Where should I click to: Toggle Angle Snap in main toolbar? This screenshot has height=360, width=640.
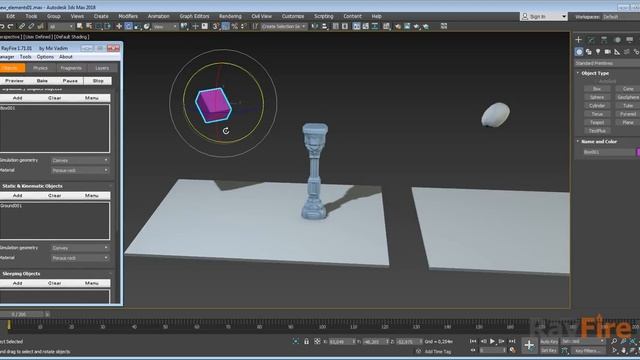click(225, 26)
